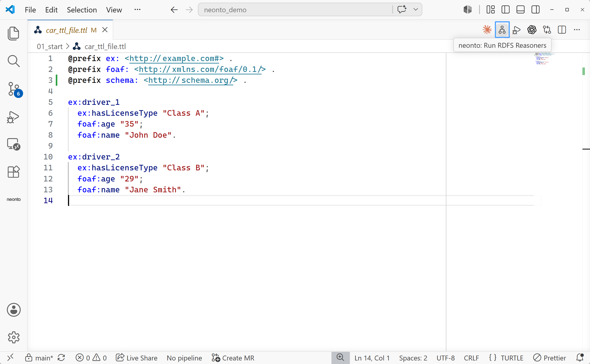Open a remote window from status bar
The width and height of the screenshot is (590, 364).
tap(10, 358)
